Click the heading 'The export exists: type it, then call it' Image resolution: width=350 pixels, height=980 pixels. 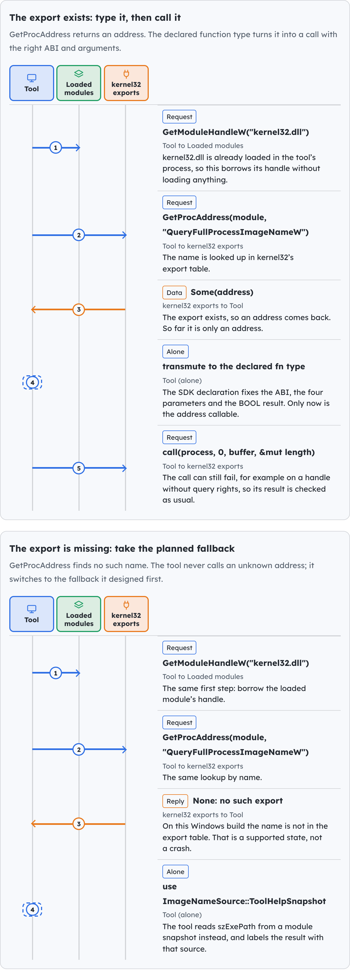click(x=95, y=18)
